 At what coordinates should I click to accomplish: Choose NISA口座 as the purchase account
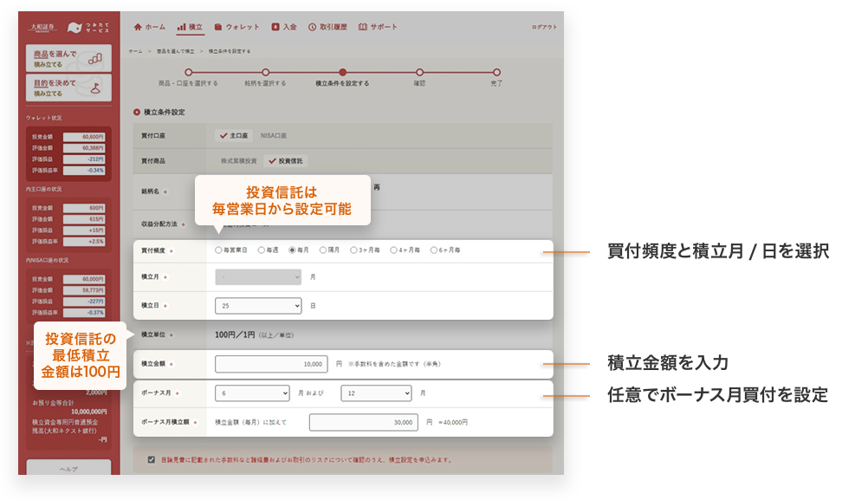[x=274, y=136]
